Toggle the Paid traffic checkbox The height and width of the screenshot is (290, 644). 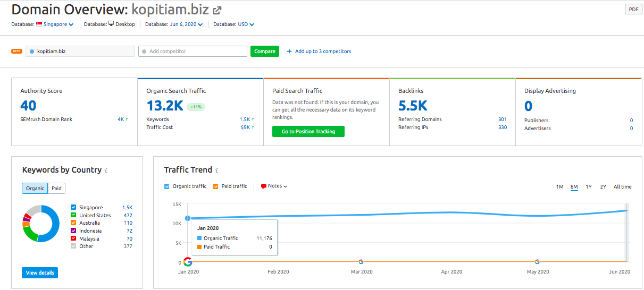216,186
